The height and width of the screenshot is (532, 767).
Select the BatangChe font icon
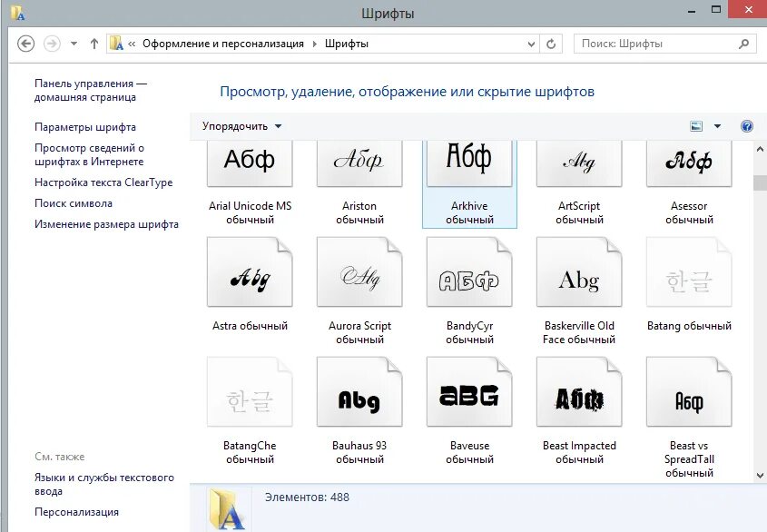click(250, 392)
